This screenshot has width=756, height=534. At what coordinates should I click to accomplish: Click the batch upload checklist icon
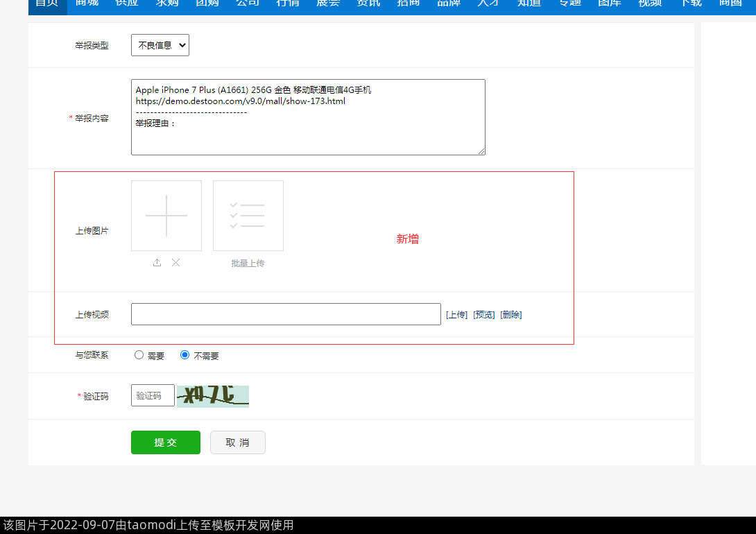(x=248, y=216)
